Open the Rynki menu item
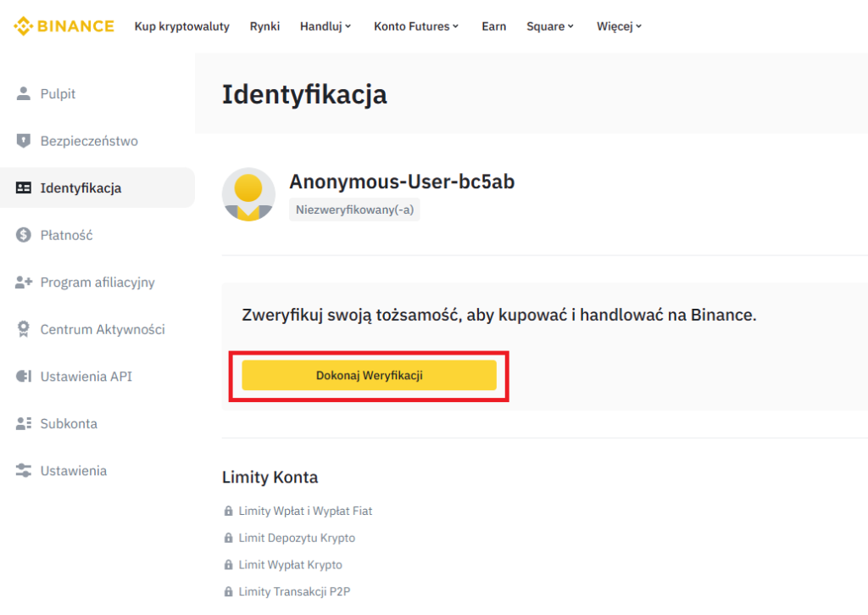 [264, 26]
